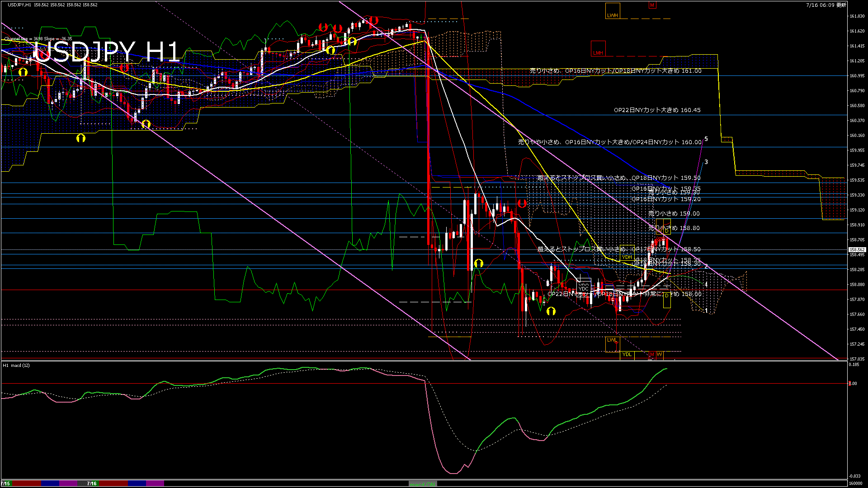The image size is (868, 488).
Task: Click the 7/16 date marker on the session bar
Action: (x=92, y=483)
